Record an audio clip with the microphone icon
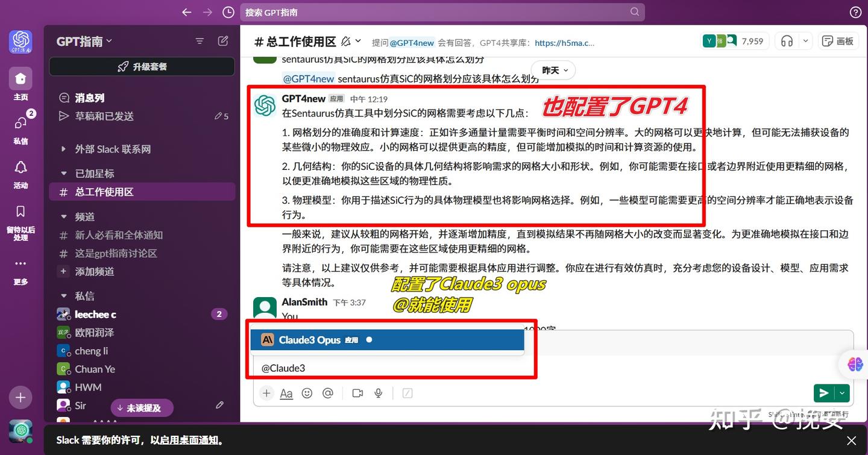 [x=378, y=393]
